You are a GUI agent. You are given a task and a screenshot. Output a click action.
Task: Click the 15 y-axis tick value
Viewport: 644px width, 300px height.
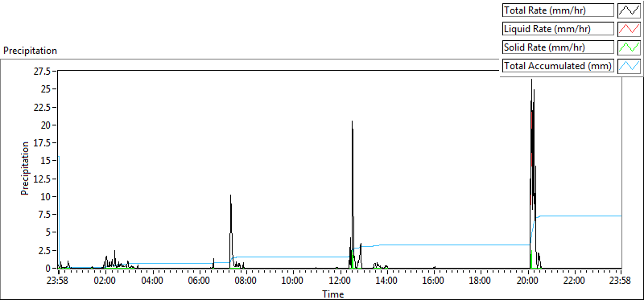point(47,161)
